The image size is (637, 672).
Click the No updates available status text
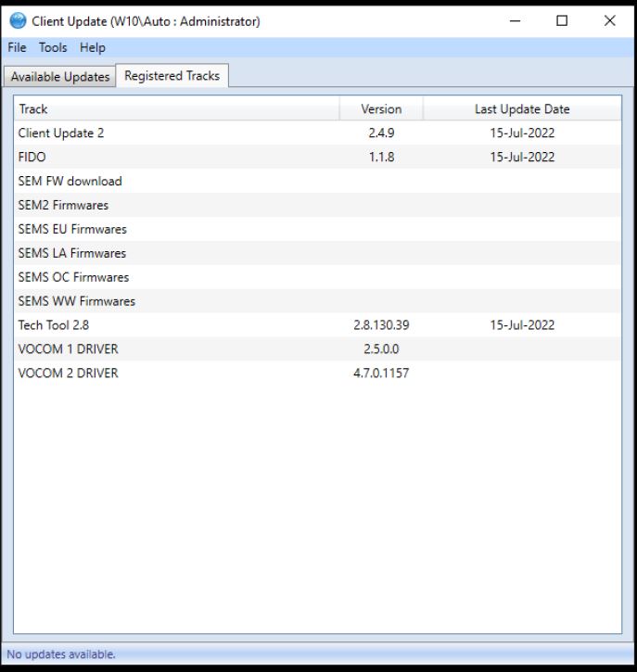61,654
